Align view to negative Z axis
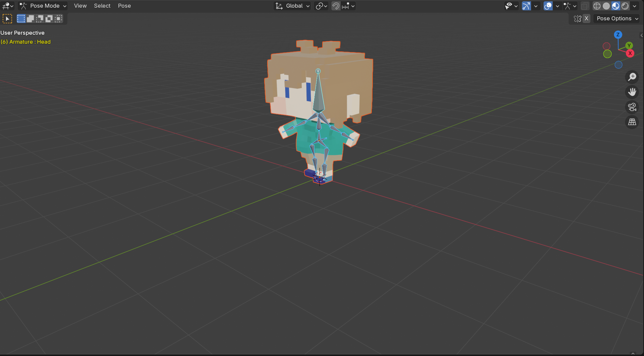This screenshot has height=356, width=644. pos(619,65)
